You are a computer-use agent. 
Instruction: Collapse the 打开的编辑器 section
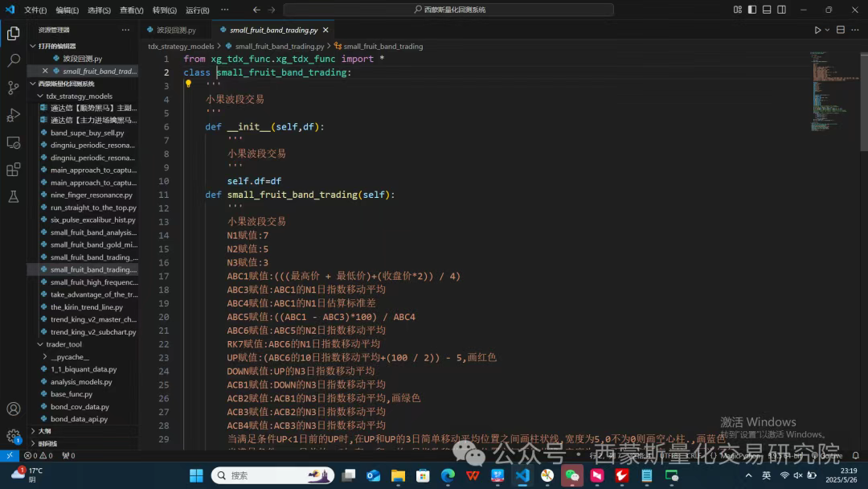coord(83,46)
